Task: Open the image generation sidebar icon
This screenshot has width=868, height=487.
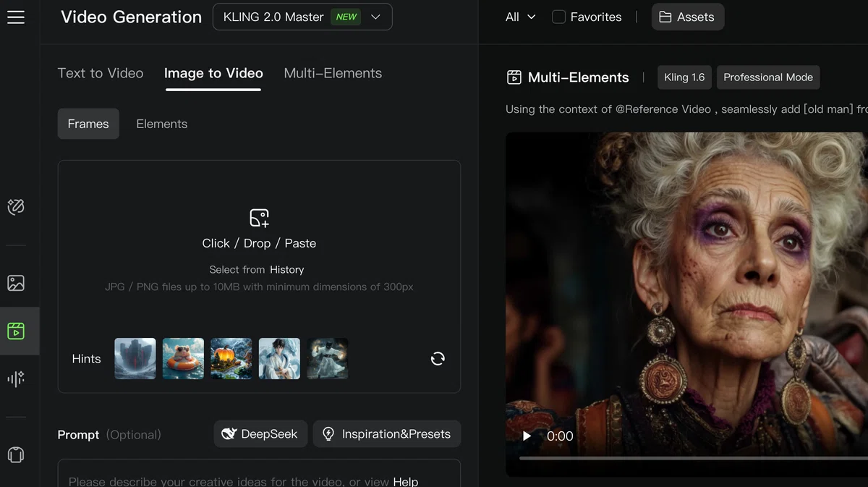Action: [16, 283]
